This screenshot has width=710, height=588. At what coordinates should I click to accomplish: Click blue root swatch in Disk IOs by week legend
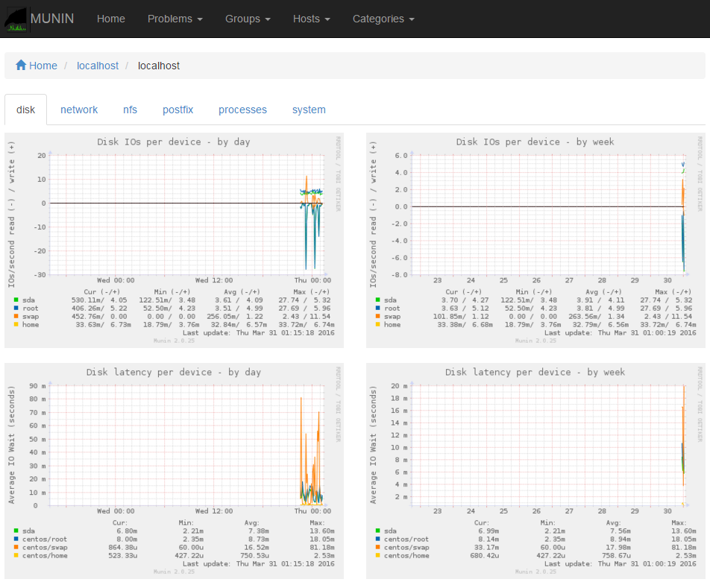(x=377, y=308)
